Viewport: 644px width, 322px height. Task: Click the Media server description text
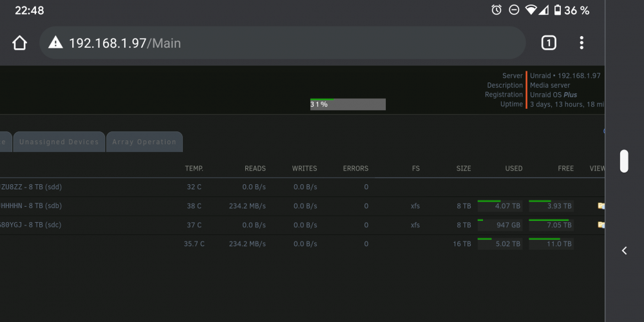550,85
